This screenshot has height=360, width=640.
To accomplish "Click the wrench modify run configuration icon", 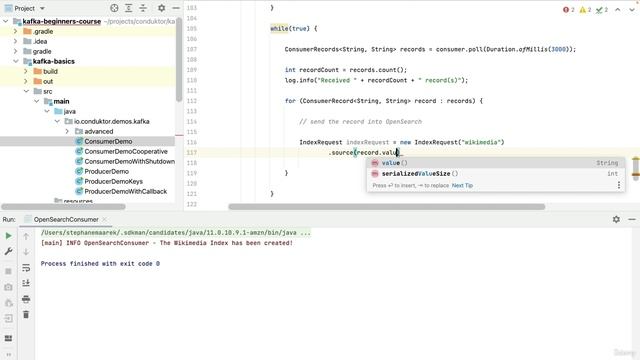I will [8, 251].
